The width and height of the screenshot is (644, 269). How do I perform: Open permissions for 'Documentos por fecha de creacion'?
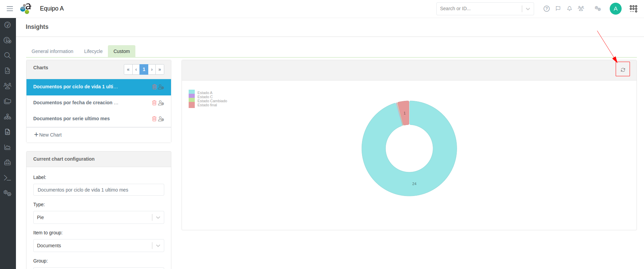click(x=161, y=103)
